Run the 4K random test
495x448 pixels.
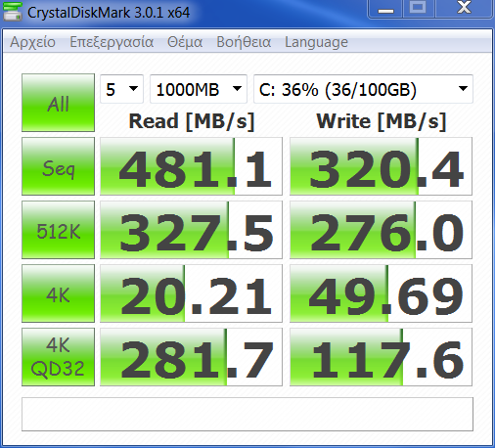[x=58, y=293]
